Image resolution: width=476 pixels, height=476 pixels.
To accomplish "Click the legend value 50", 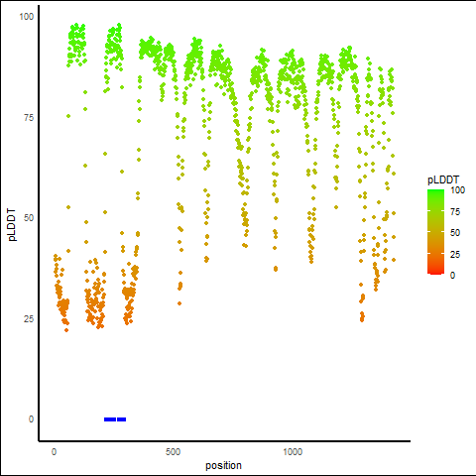I will (455, 233).
